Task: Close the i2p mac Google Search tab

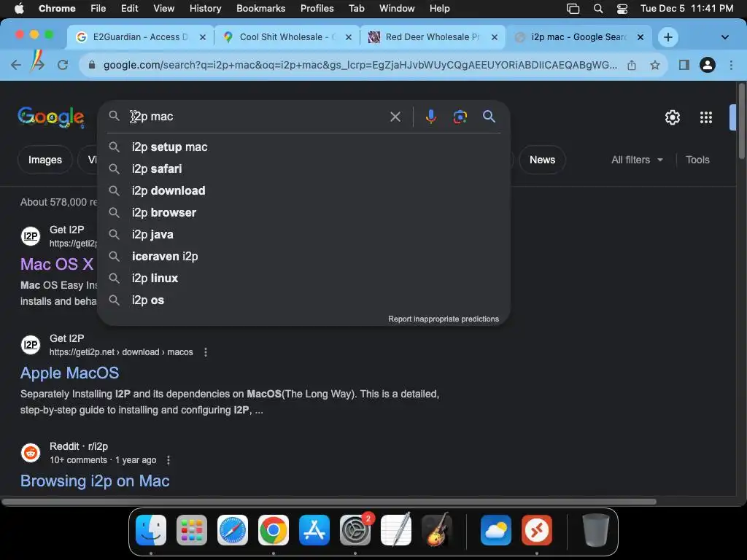Action: click(x=640, y=37)
